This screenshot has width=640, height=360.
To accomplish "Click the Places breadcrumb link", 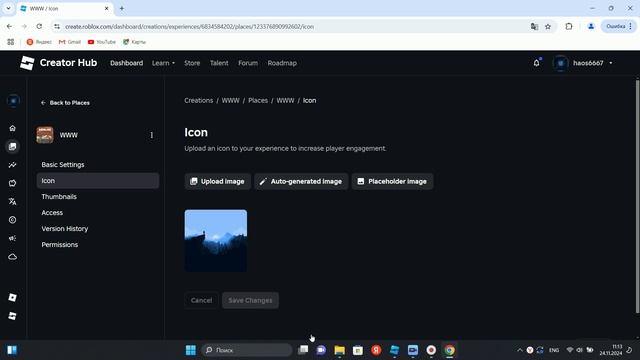I will [x=258, y=100].
